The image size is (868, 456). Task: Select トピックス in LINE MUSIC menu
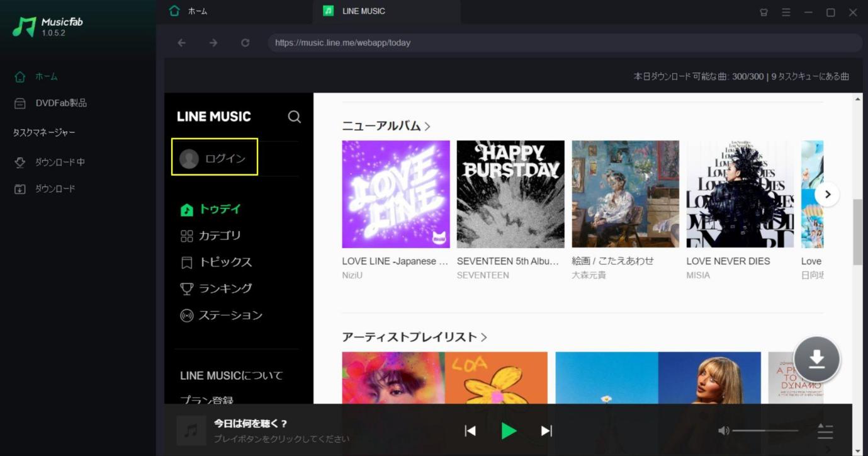pos(216,262)
